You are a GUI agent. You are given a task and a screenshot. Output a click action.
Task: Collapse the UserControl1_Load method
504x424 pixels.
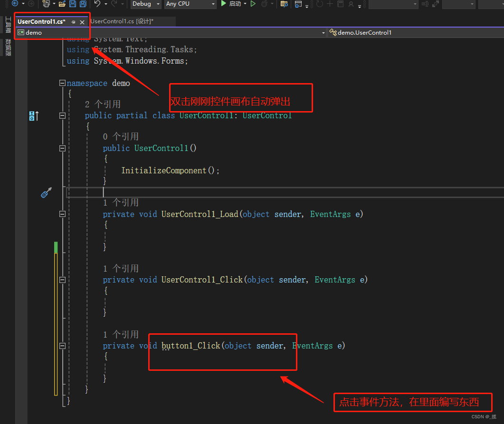62,214
